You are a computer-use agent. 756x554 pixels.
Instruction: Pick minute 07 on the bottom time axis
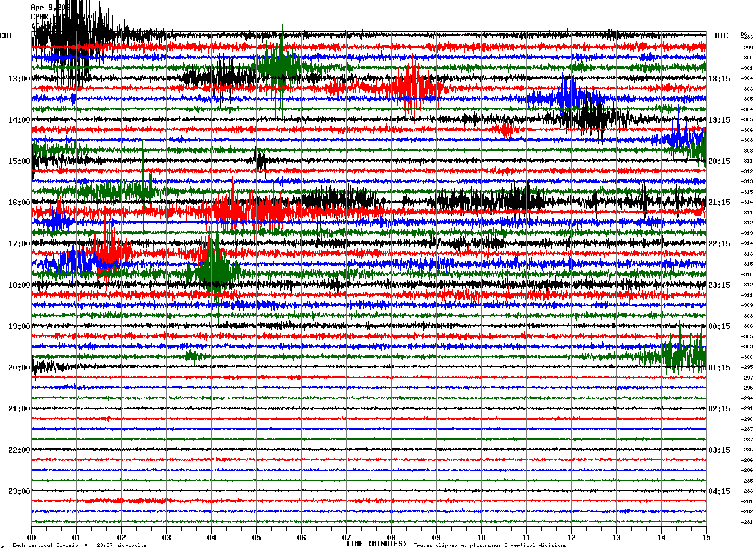(346, 537)
